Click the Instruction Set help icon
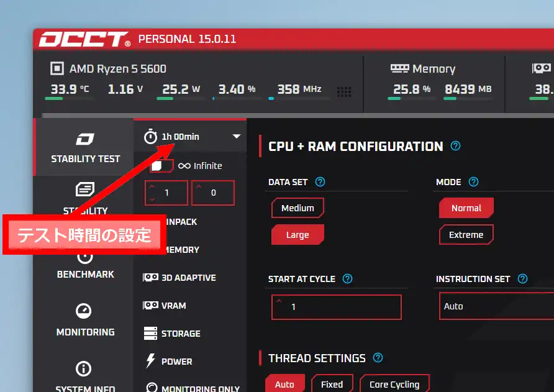The image size is (554, 392). pyautogui.click(x=522, y=279)
